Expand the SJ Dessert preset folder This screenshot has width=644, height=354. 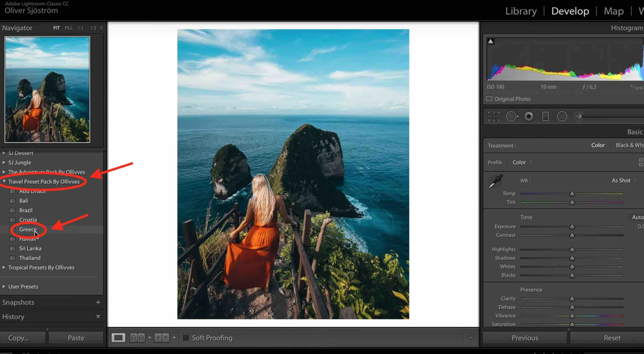click(4, 153)
